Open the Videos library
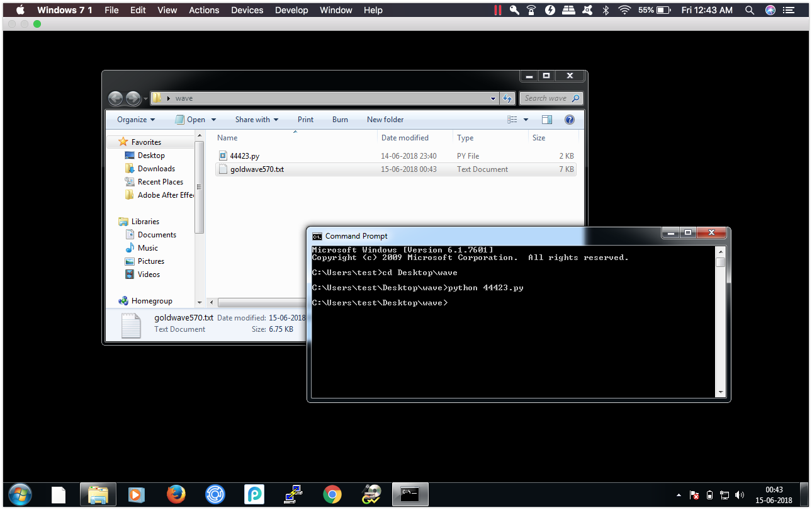 click(149, 275)
